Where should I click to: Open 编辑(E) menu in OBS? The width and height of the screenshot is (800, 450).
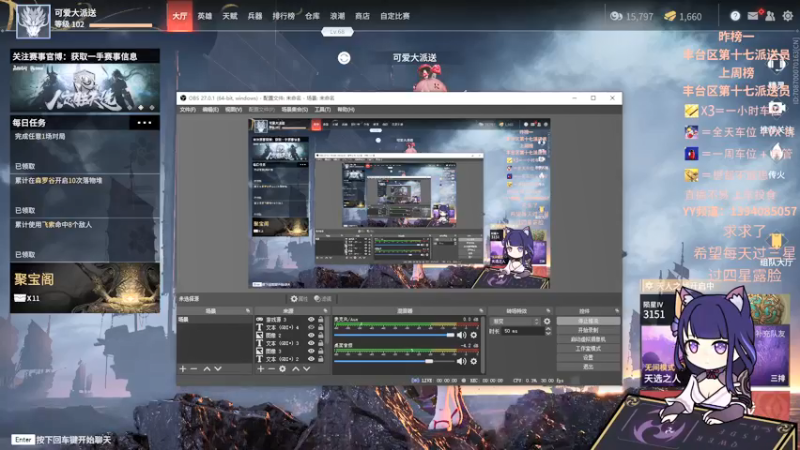tap(210, 110)
